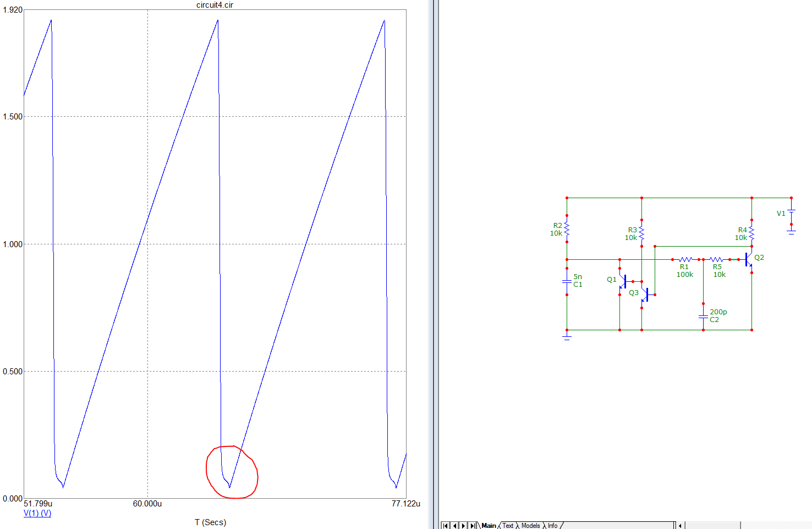Image resolution: width=812 pixels, height=529 pixels.
Task: Click the circuit4.cir plot title
Action: 215,5
